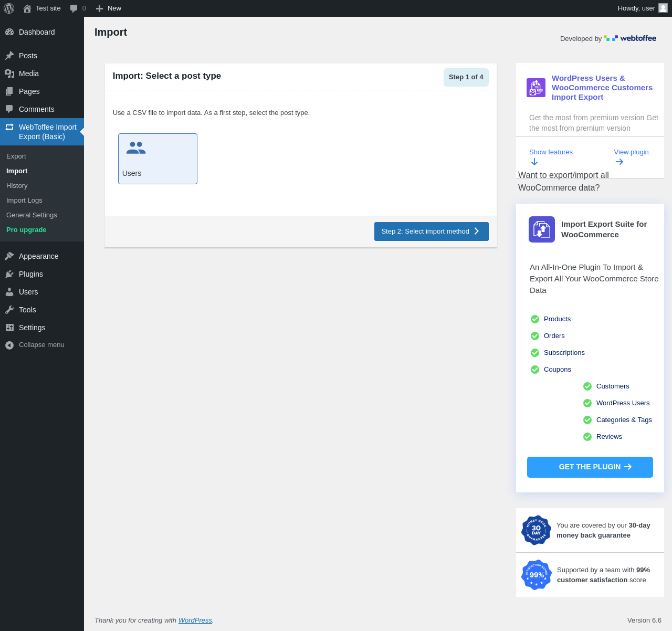Image resolution: width=672 pixels, height=631 pixels.
Task: Click the plus icon beside New
Action: coord(99,8)
